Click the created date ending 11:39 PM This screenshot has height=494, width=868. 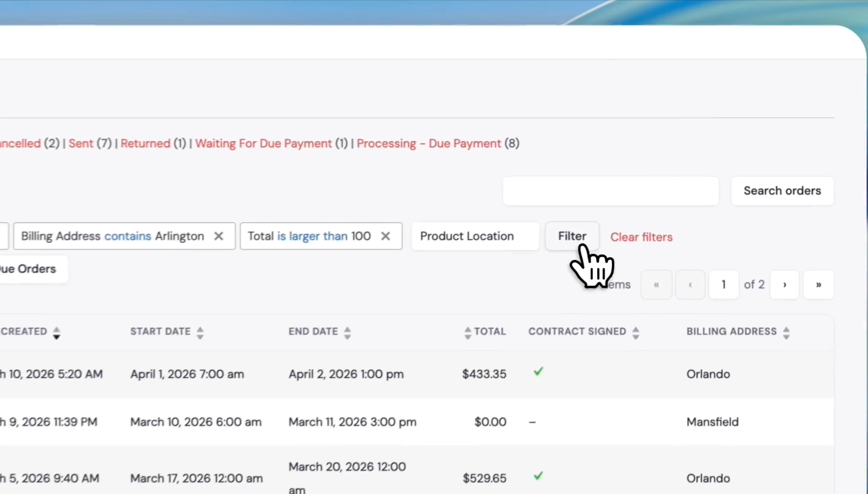click(48, 422)
